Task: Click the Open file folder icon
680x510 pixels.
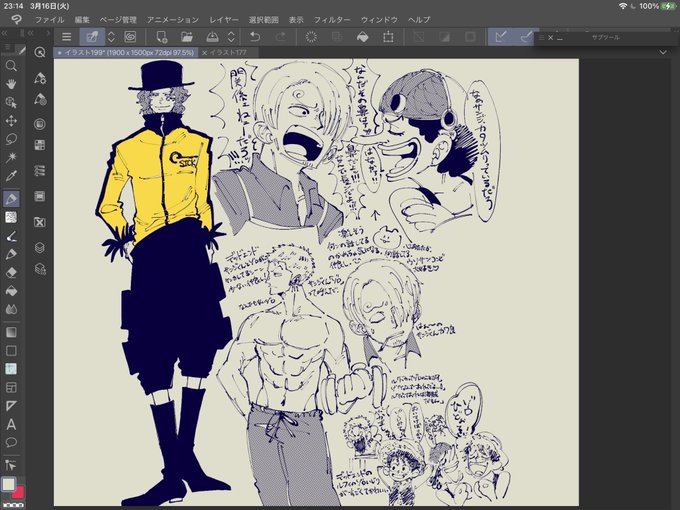Action: [x=187, y=37]
